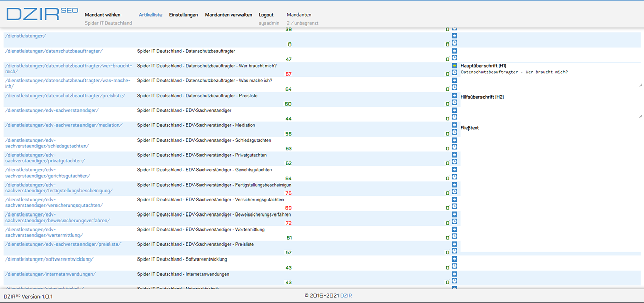Image resolution: width=644 pixels, height=303 pixels.
Task: Click the DZIR link in the footer
Action: click(x=346, y=295)
